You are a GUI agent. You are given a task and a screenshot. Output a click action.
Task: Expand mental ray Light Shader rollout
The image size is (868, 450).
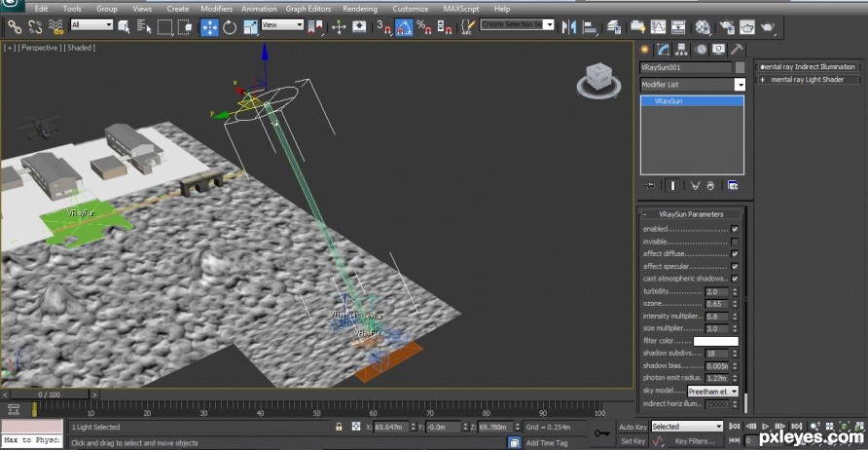(808, 80)
